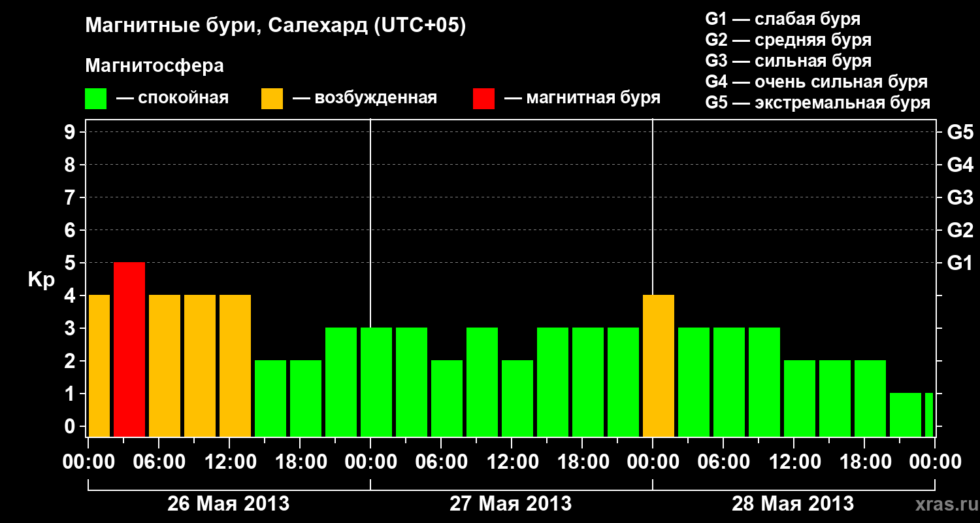
Task: Click the '18:00' time label above 26 Мая
Action: click(300, 462)
